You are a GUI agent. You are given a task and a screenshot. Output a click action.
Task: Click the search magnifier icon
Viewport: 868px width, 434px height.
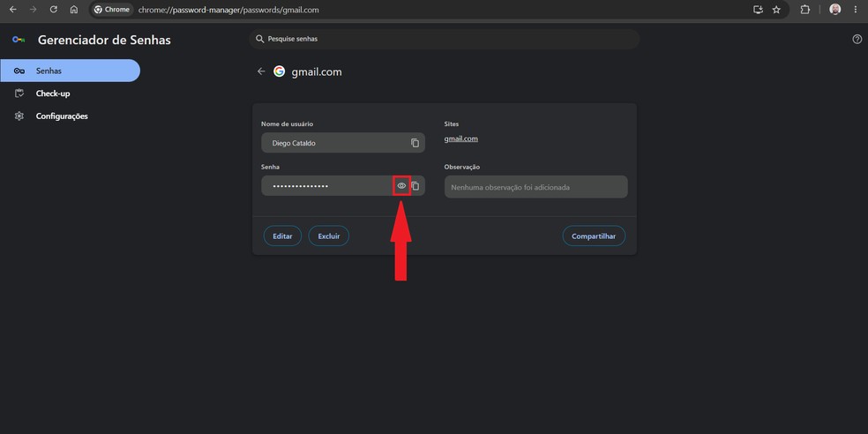(259, 39)
